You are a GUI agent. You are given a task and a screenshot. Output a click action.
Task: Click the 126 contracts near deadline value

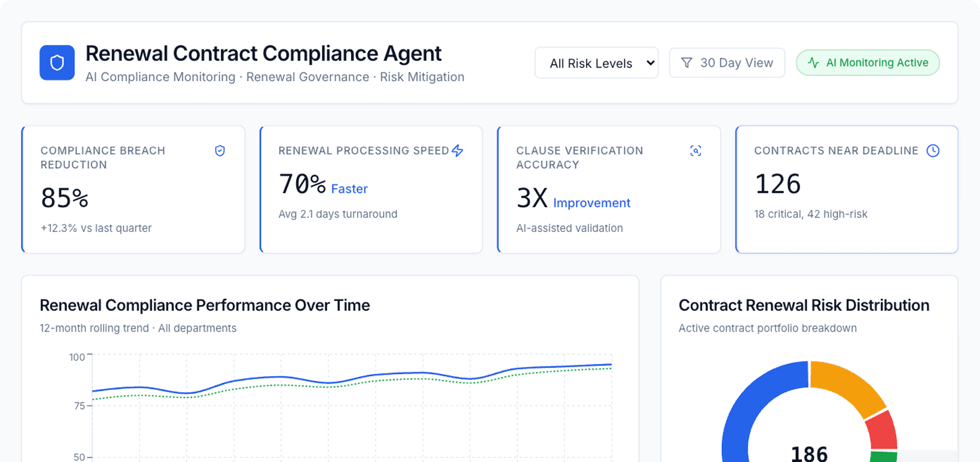(x=778, y=184)
